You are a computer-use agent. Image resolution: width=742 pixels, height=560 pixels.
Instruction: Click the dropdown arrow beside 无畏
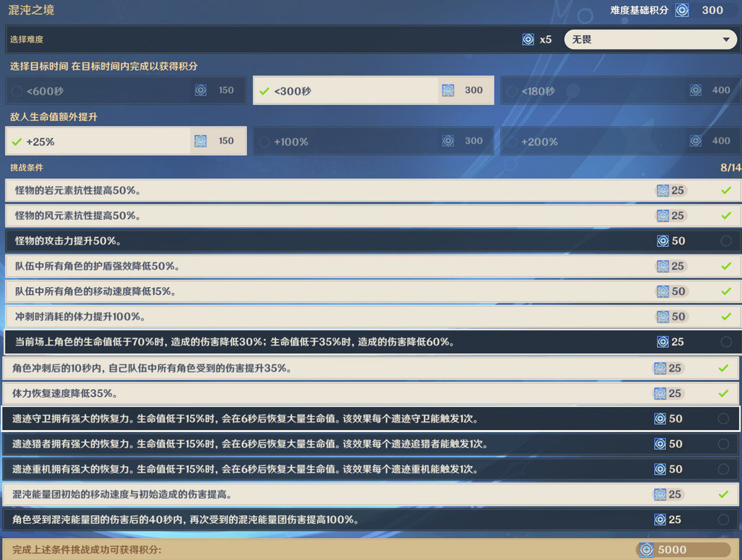point(726,40)
